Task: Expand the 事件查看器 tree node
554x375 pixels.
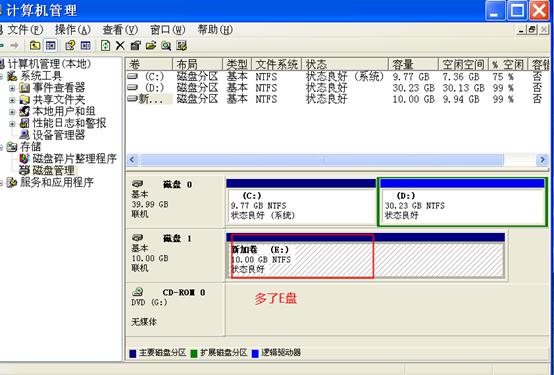Action: coord(12,88)
